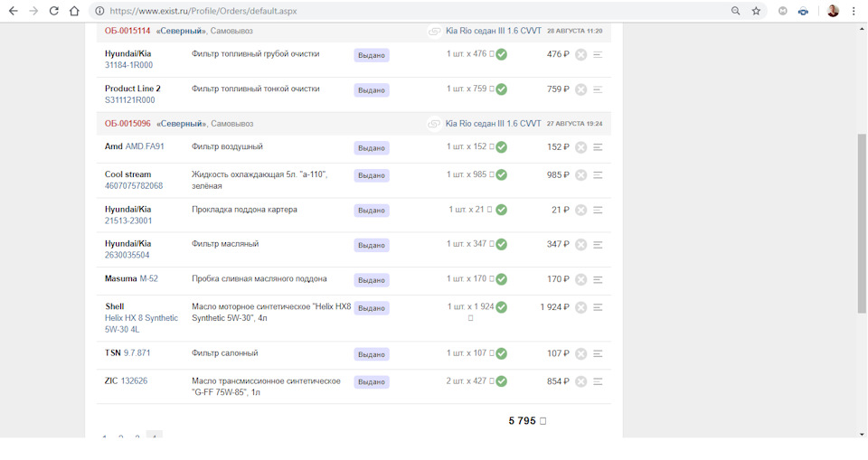
Task: Go back in browser history
Action: (x=14, y=11)
